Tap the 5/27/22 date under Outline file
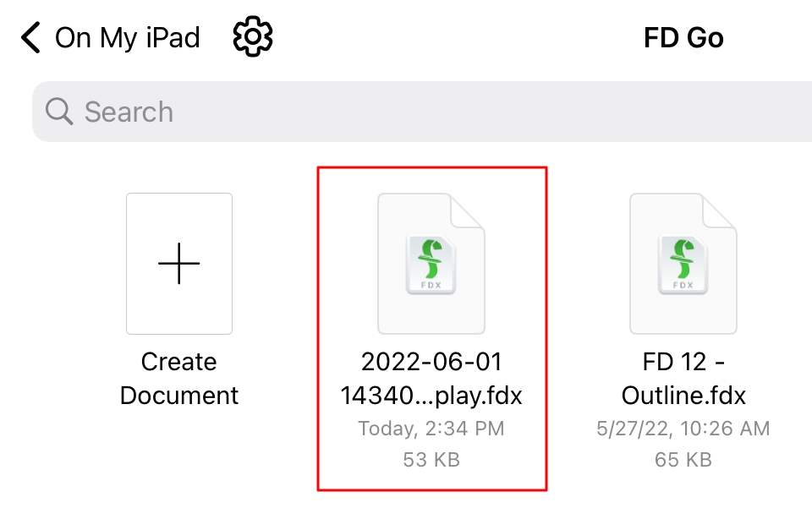The image size is (812, 519). (683, 428)
